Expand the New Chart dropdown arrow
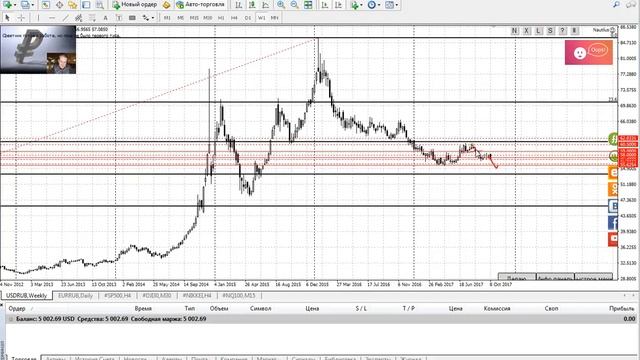The width and height of the screenshot is (640, 360). point(15,5)
